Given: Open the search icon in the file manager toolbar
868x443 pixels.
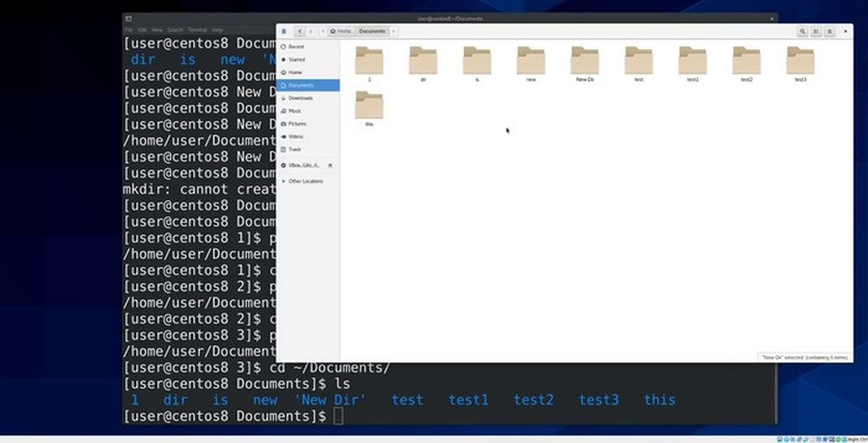Looking at the screenshot, I should 803,31.
